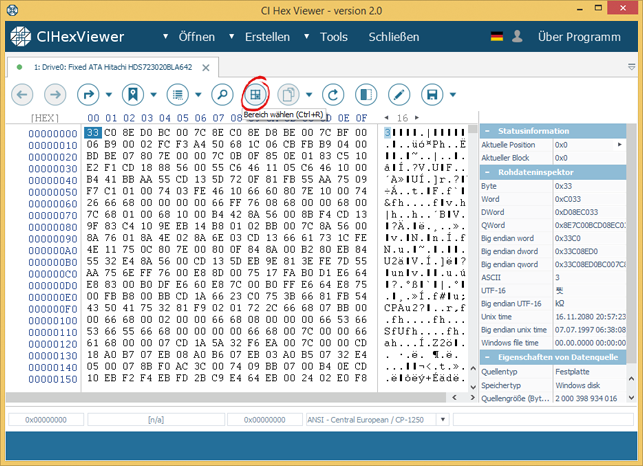Toggle the half-shaded side panel icon
Image resolution: width=643 pixels, height=466 pixels.
[x=364, y=95]
